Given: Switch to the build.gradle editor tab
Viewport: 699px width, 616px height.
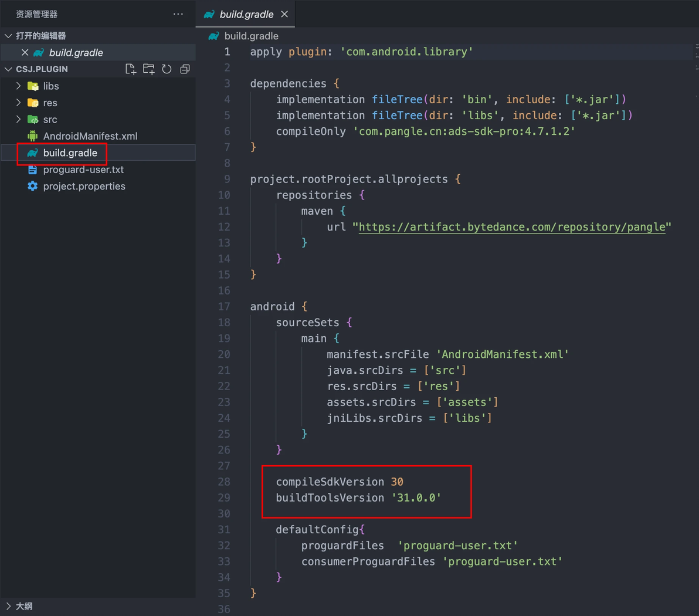Looking at the screenshot, I should pyautogui.click(x=245, y=14).
